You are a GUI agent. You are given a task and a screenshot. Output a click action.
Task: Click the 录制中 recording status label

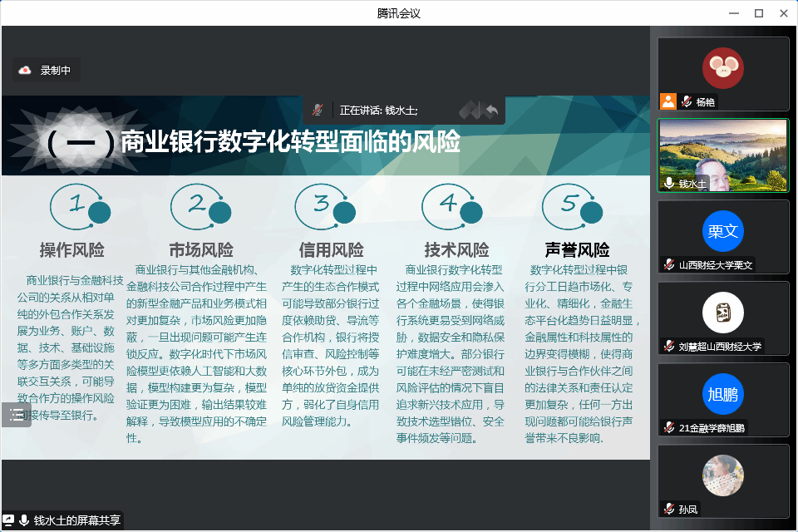(x=56, y=71)
